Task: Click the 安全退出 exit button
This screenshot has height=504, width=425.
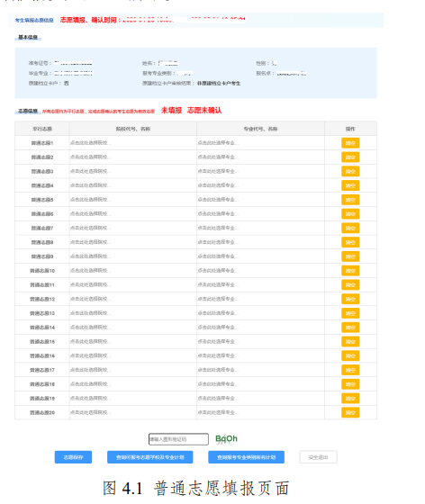Action: tap(318, 457)
